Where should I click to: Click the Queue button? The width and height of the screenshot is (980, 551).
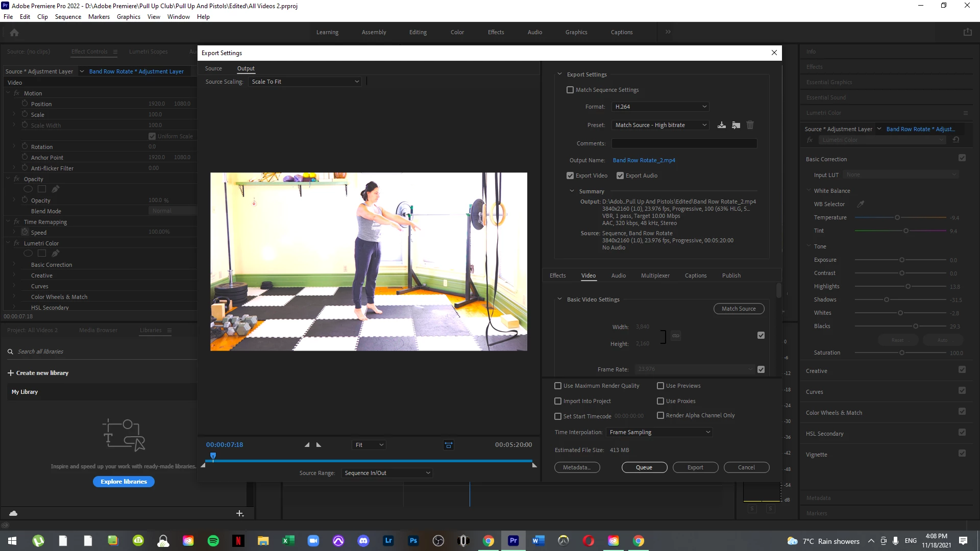point(644,467)
